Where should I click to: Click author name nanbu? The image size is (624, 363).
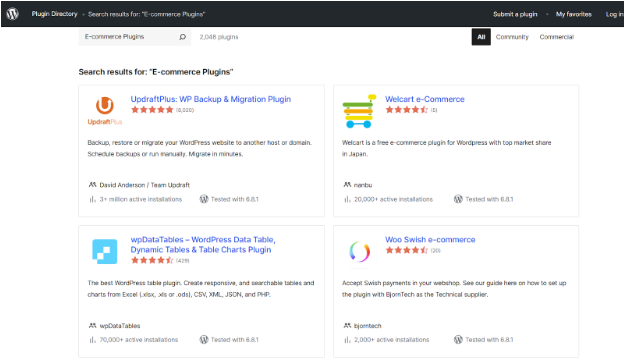coord(363,185)
